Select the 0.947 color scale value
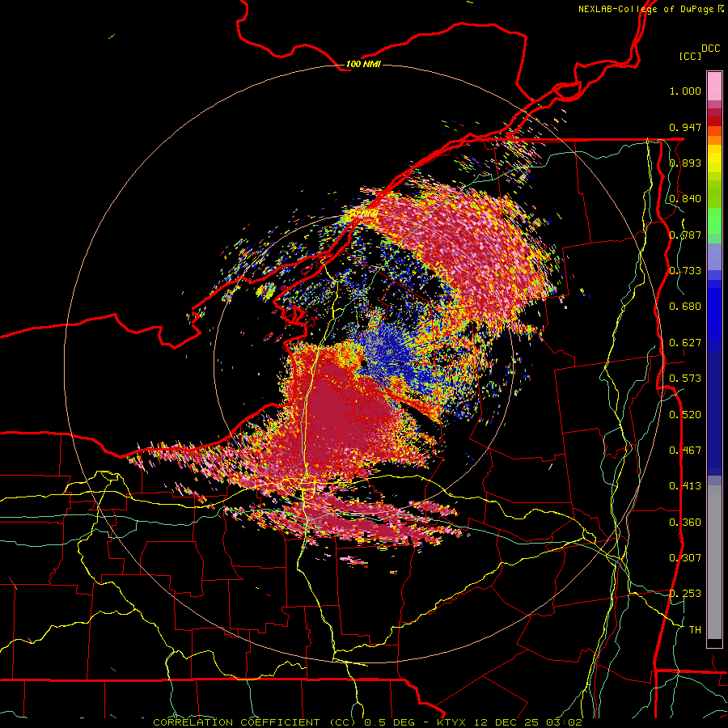 (685, 127)
